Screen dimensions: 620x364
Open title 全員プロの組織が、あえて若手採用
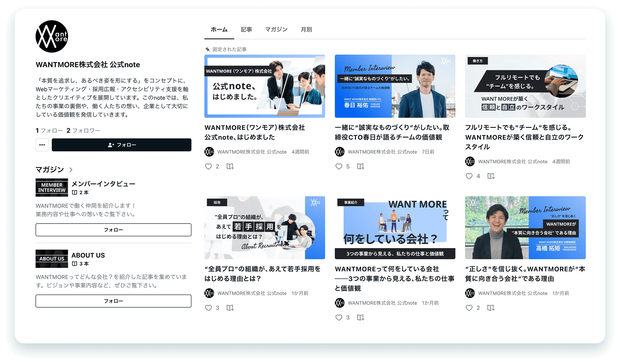coord(262,274)
